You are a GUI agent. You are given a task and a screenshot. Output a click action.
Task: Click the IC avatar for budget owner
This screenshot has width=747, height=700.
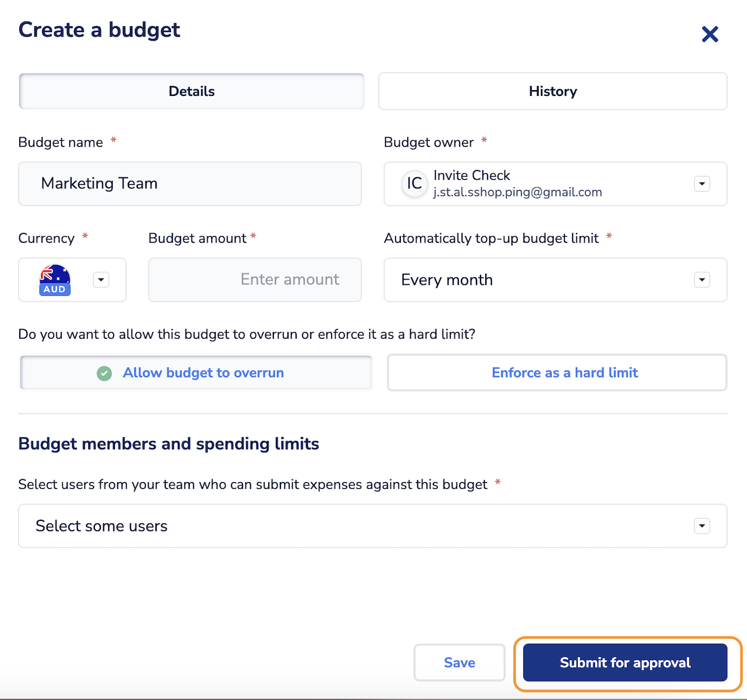pyautogui.click(x=414, y=184)
